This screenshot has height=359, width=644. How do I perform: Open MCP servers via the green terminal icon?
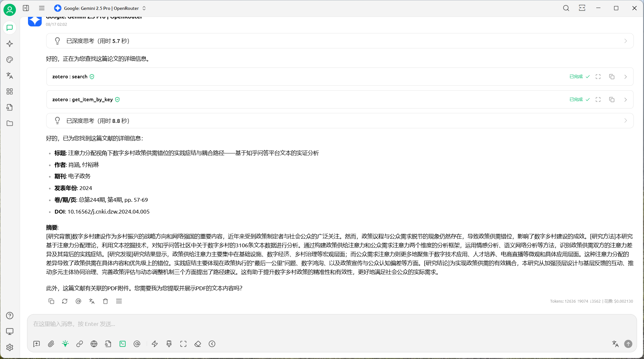122,344
